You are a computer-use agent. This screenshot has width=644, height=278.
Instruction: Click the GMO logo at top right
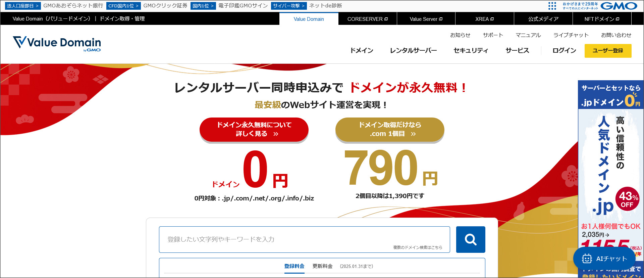pyautogui.click(x=619, y=6)
